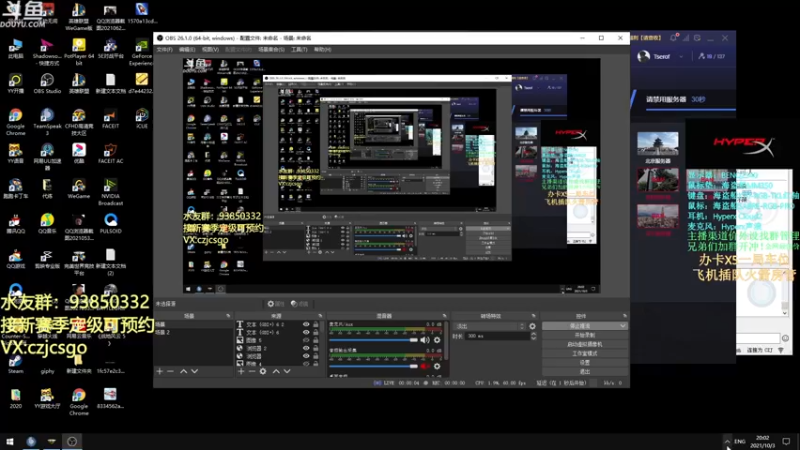Screen dimensions: 800x450
Task: Remove the selected source with the minus icon
Action: coord(252,371)
